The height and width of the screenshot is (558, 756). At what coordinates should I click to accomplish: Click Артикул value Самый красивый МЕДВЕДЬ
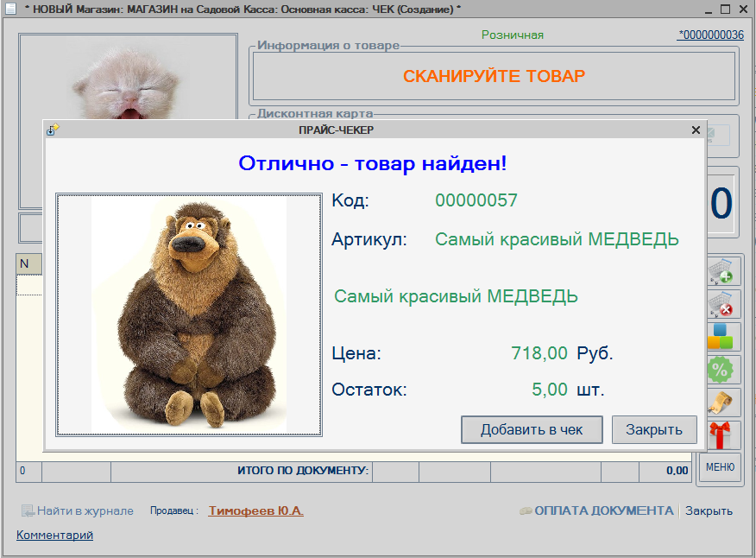pyautogui.click(x=557, y=239)
